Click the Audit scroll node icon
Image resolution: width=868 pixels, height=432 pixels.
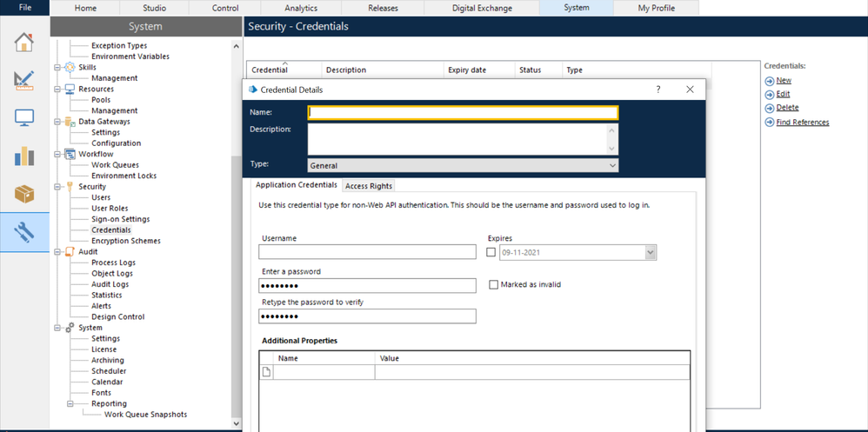pyautogui.click(x=70, y=252)
